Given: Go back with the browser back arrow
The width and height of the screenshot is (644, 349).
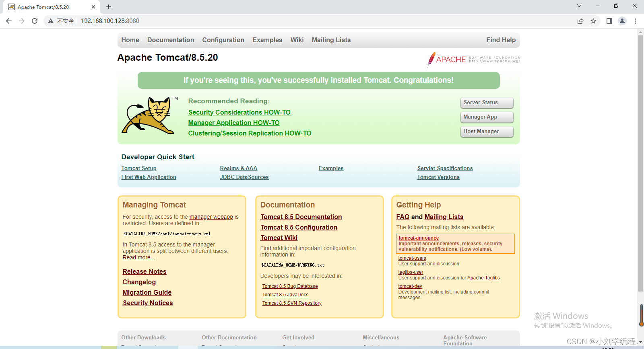Looking at the screenshot, I should [x=9, y=21].
